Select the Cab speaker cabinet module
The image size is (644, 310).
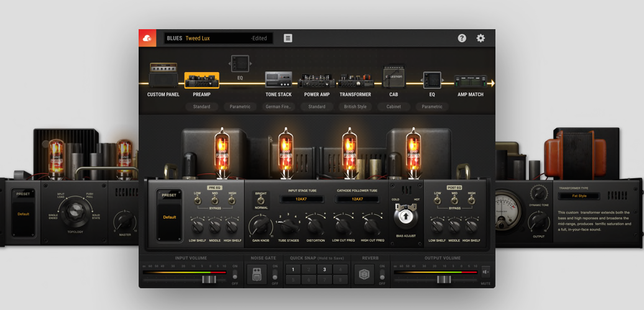[x=394, y=76]
